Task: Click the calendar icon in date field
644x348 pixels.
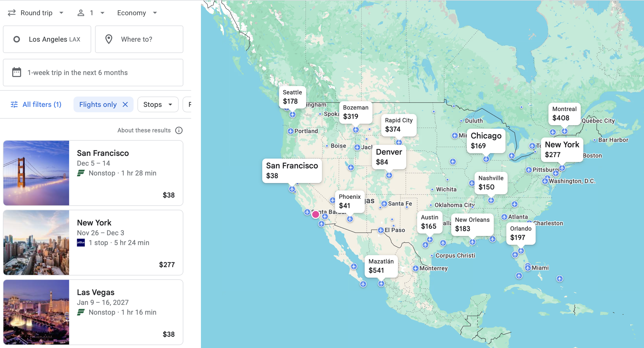Action: pos(17,72)
